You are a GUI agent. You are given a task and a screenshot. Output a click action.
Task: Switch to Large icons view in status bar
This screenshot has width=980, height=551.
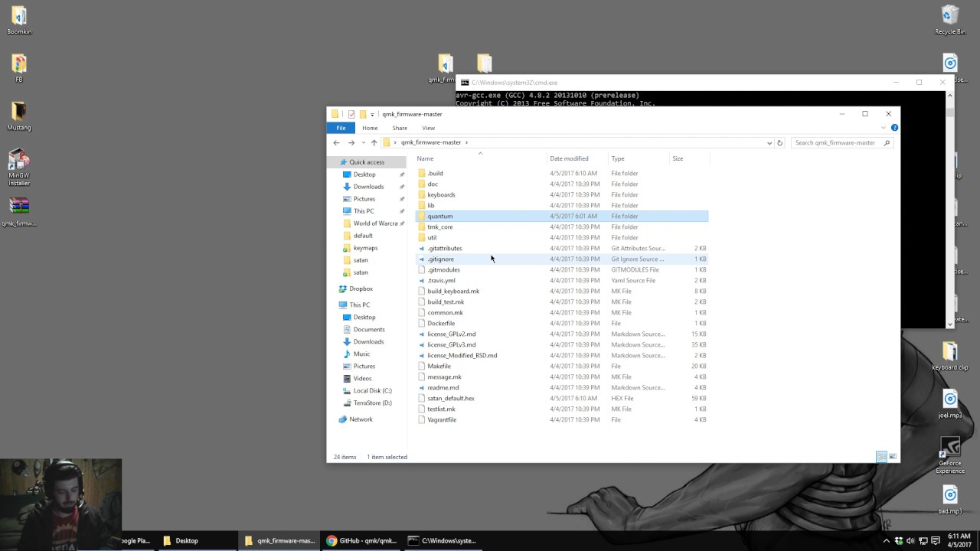click(x=892, y=457)
